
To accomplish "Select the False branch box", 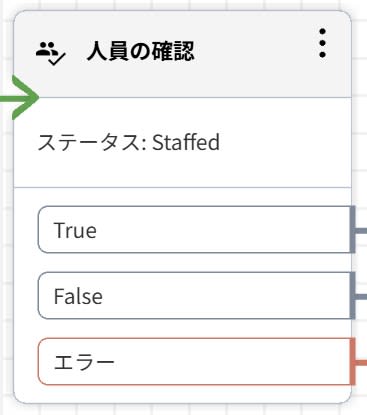I will click(194, 296).
